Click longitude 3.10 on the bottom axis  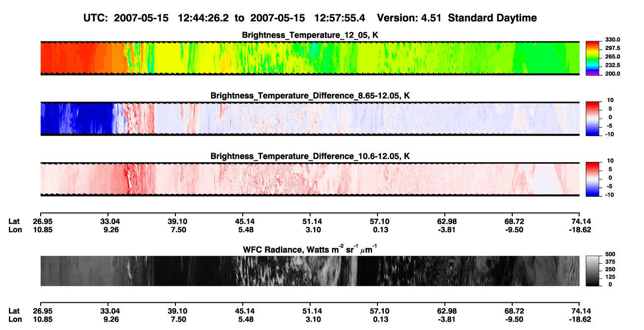click(x=313, y=319)
